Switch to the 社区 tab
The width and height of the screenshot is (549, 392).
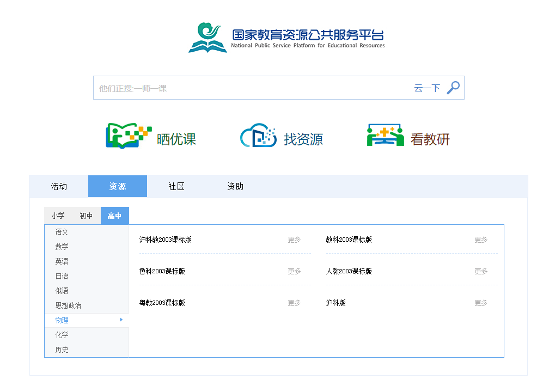tap(176, 186)
